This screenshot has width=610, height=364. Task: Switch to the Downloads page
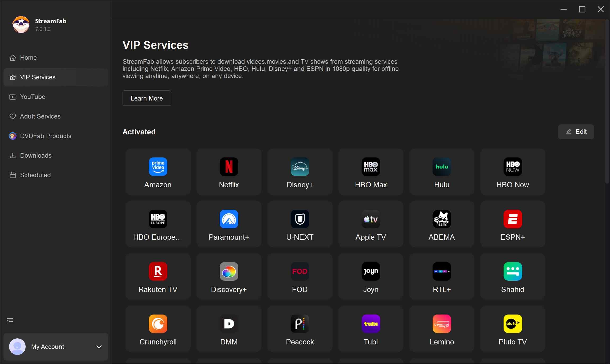click(x=36, y=156)
